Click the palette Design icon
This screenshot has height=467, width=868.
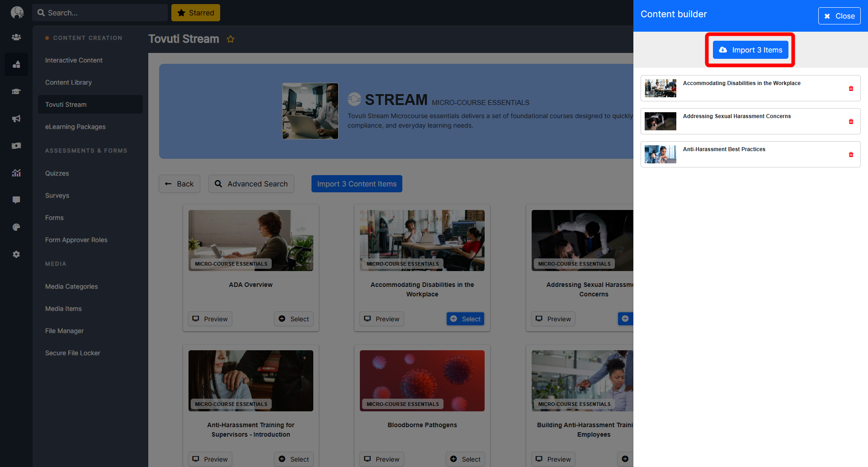pyautogui.click(x=16, y=227)
